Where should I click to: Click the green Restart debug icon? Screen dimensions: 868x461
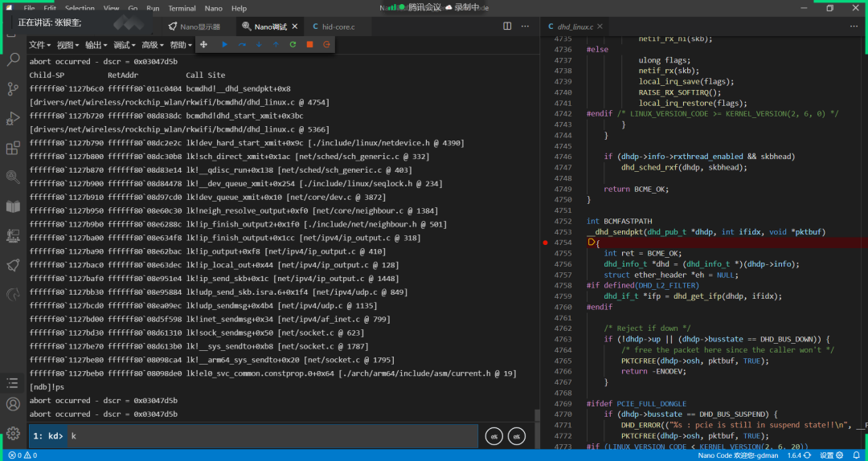click(x=293, y=44)
